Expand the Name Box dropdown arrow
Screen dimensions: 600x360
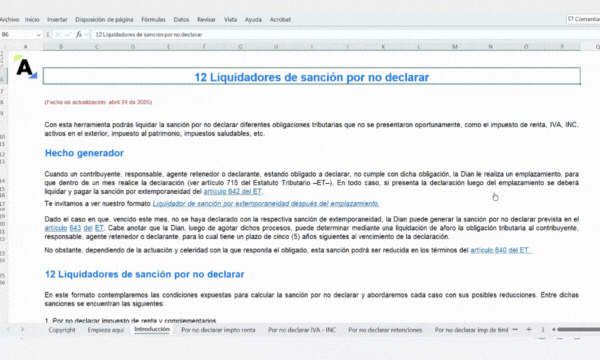38,35
